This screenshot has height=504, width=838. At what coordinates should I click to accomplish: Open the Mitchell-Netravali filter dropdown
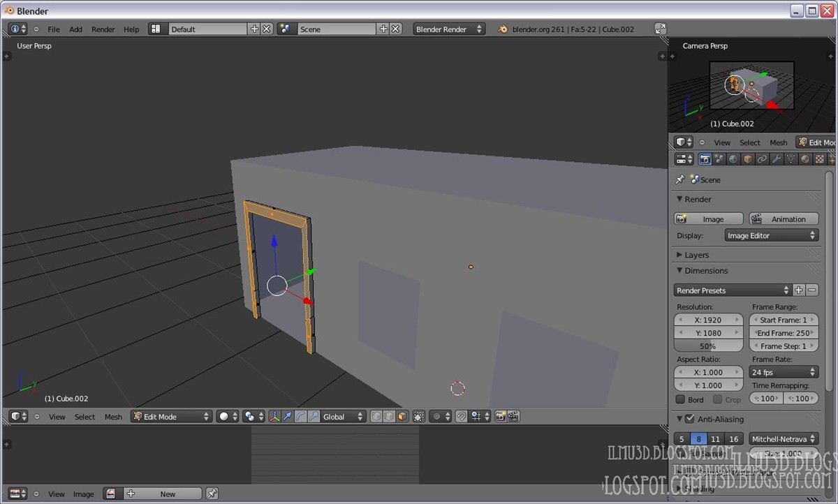click(x=784, y=439)
